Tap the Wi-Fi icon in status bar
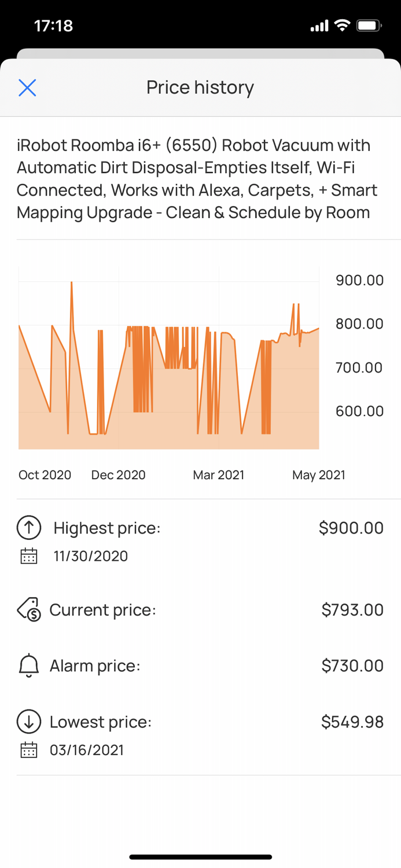401x868 pixels. pyautogui.click(x=343, y=25)
